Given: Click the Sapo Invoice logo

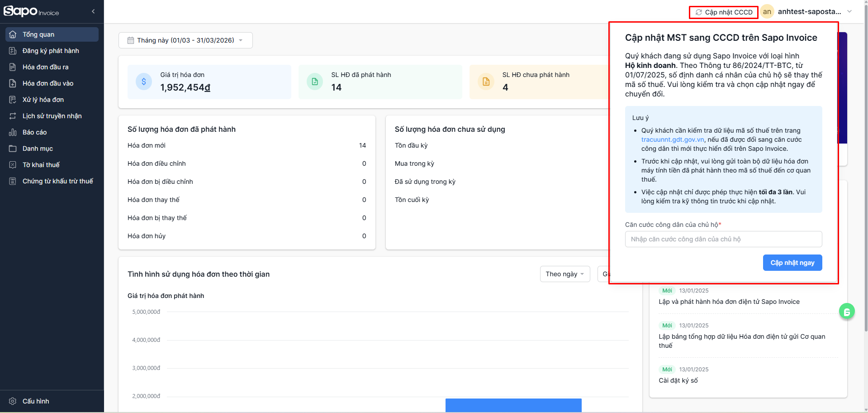Looking at the screenshot, I should (31, 11).
